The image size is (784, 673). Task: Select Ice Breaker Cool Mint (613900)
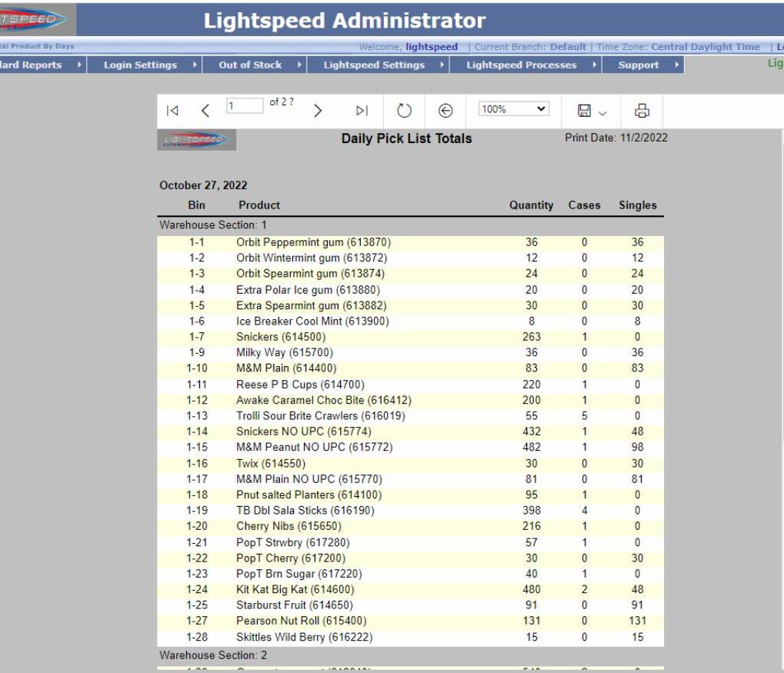(312, 321)
